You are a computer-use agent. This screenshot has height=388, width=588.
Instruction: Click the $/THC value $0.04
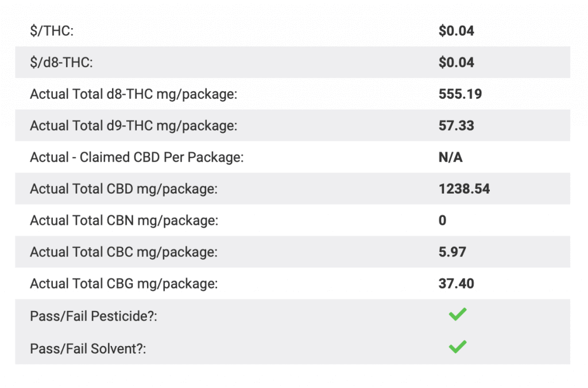(x=457, y=31)
